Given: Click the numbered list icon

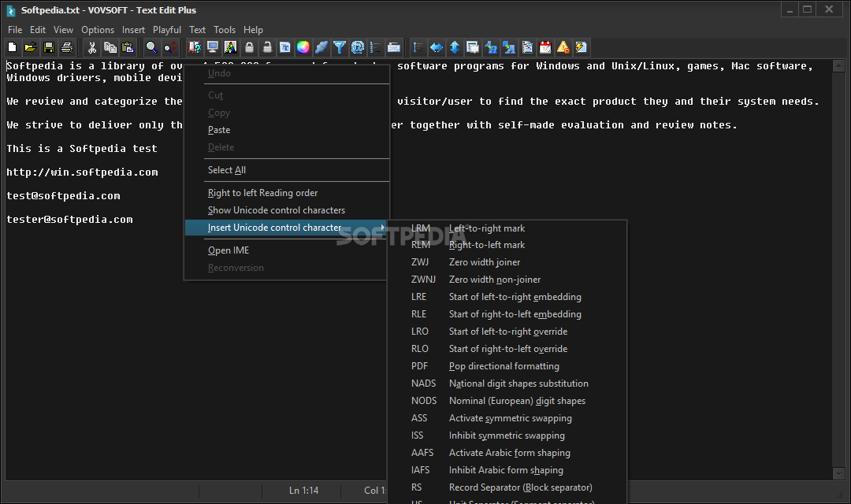Looking at the screenshot, I should click(376, 48).
